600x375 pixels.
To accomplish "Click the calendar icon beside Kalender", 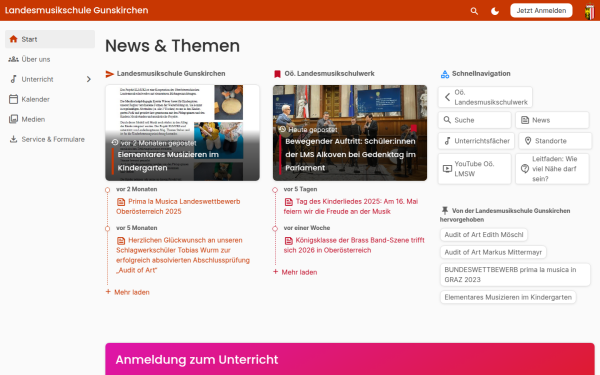I will 13,99.
